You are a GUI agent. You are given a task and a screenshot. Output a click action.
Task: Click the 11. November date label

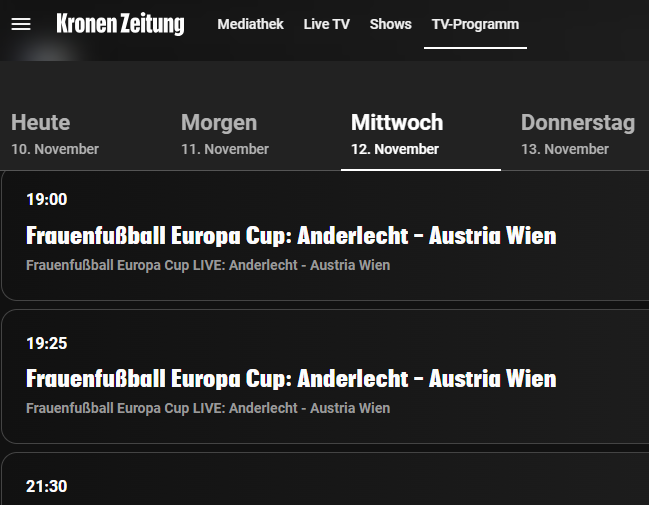225,149
